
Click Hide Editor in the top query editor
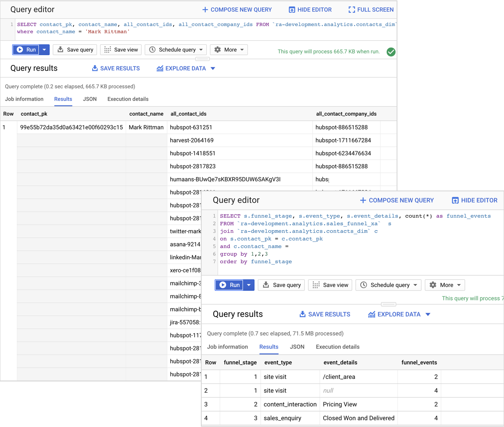[310, 10]
